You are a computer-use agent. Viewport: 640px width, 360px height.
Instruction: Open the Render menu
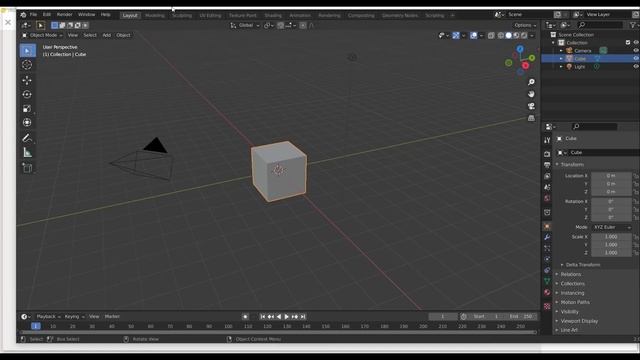click(64, 15)
